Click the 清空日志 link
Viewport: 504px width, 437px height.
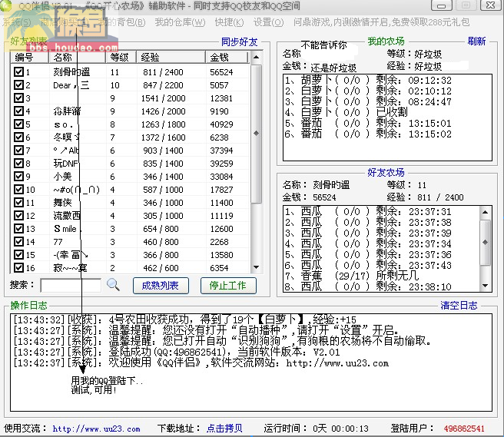(459, 305)
